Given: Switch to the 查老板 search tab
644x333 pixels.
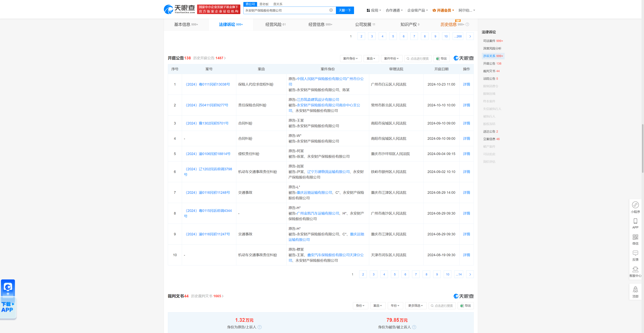Looking at the screenshot, I should coord(264,4).
